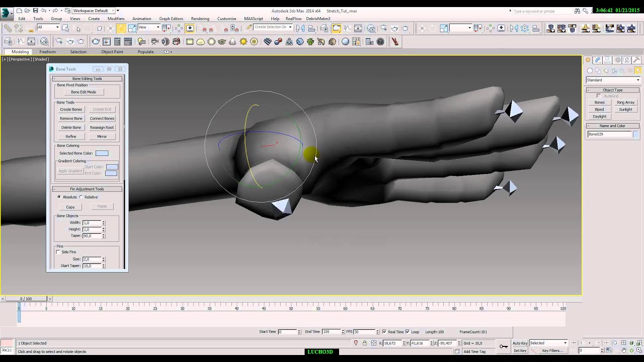Toggle Auto Key mode

point(520,343)
